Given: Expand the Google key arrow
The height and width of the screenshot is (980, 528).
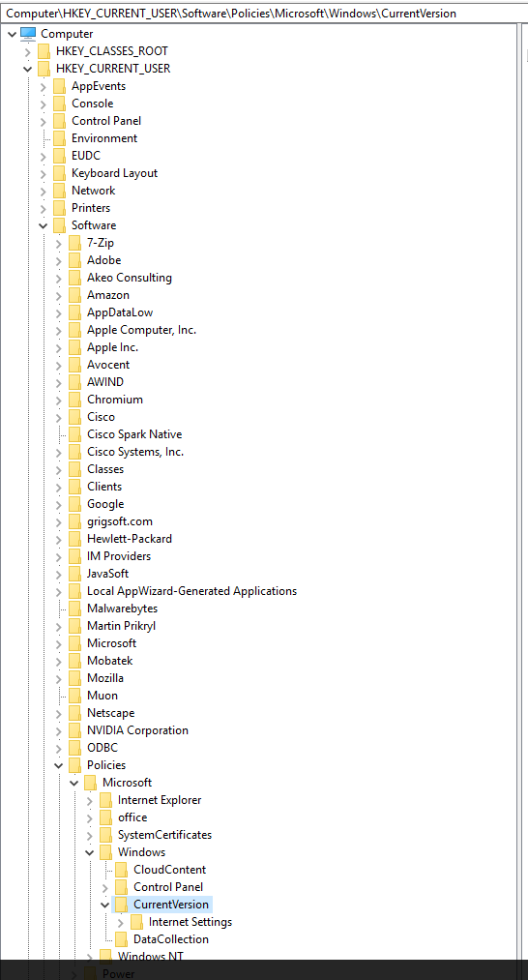Looking at the screenshot, I should coord(59,504).
